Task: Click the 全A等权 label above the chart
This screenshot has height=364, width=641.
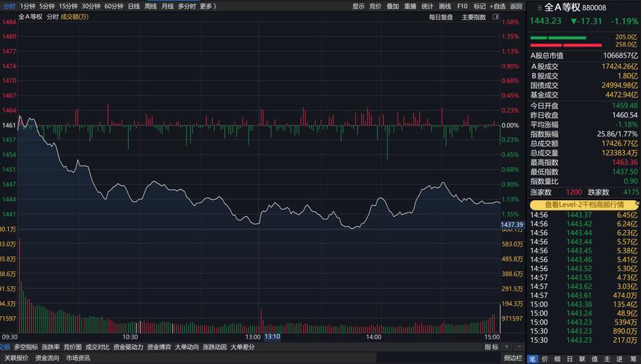Action: point(31,17)
